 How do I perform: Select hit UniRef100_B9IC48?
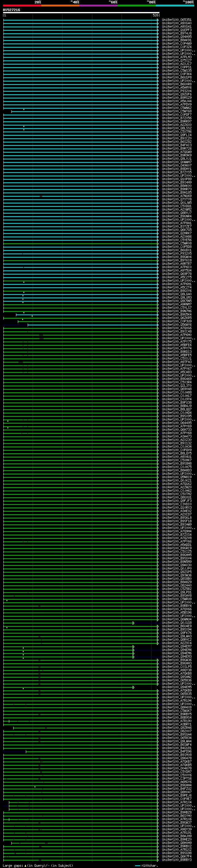(x=176, y=332)
